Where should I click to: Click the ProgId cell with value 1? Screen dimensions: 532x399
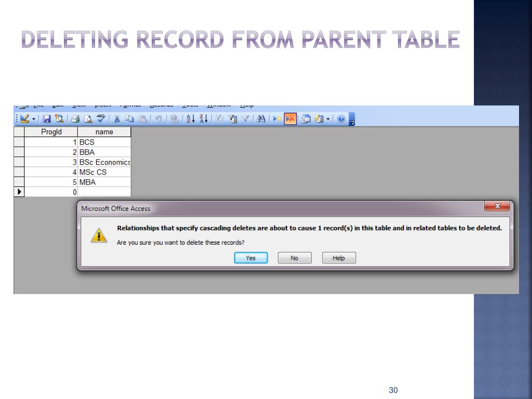(x=51, y=142)
